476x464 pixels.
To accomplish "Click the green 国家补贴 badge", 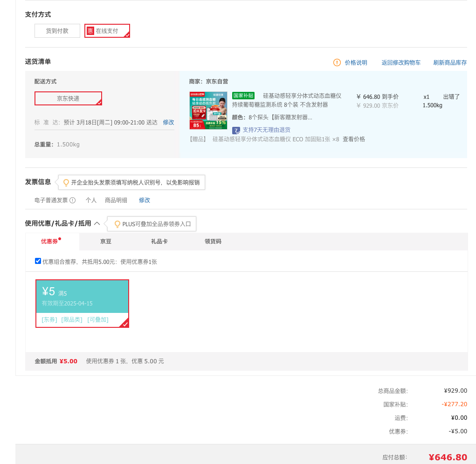I will [243, 96].
